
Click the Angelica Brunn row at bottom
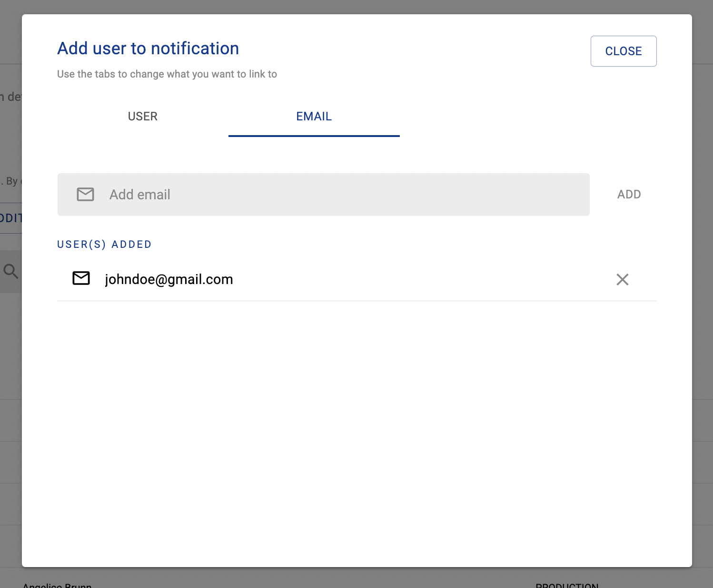tap(57, 585)
